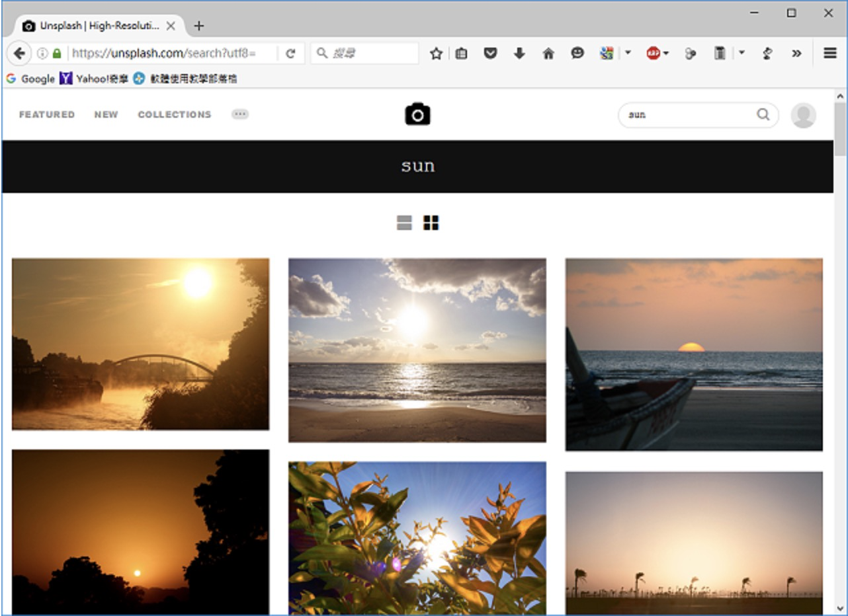The height and width of the screenshot is (616, 848).
Task: Click the scrollbar down arrow
Action: pos(841,608)
